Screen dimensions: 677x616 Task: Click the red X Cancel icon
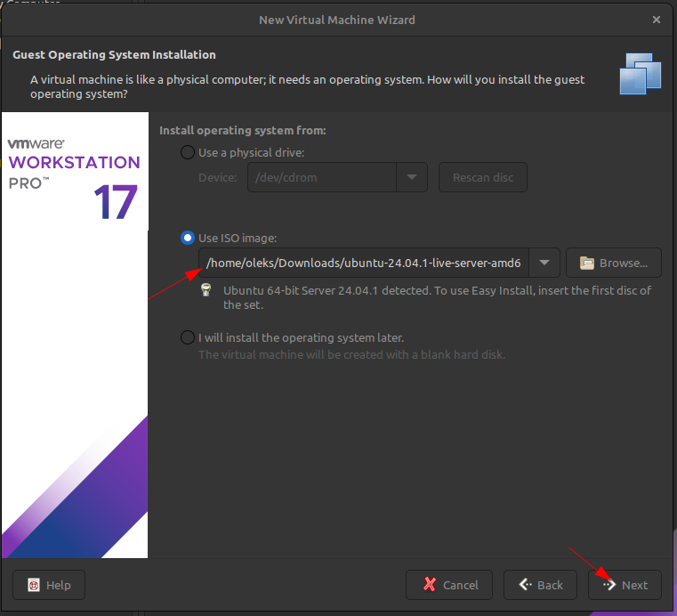point(430,585)
